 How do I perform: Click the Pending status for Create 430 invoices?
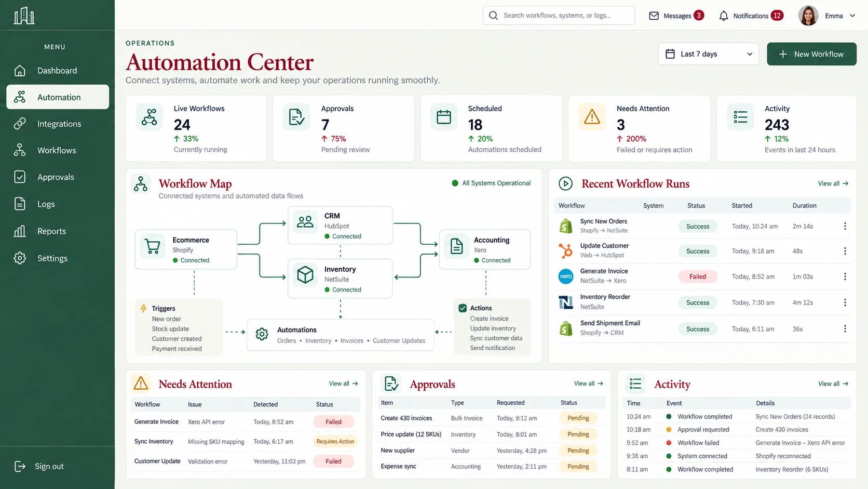pos(578,418)
